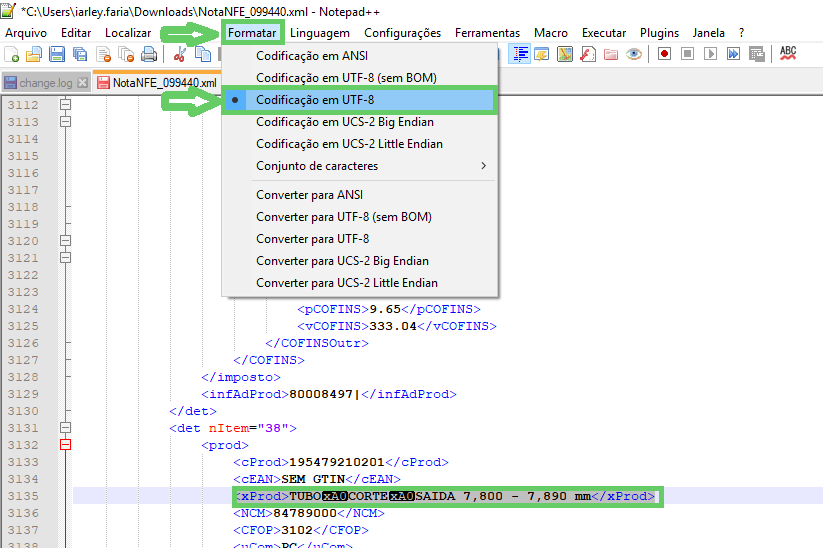This screenshot has height=548, width=823.
Task: Choose Codificação em UCS-2 Big Endian
Action: [x=345, y=122]
